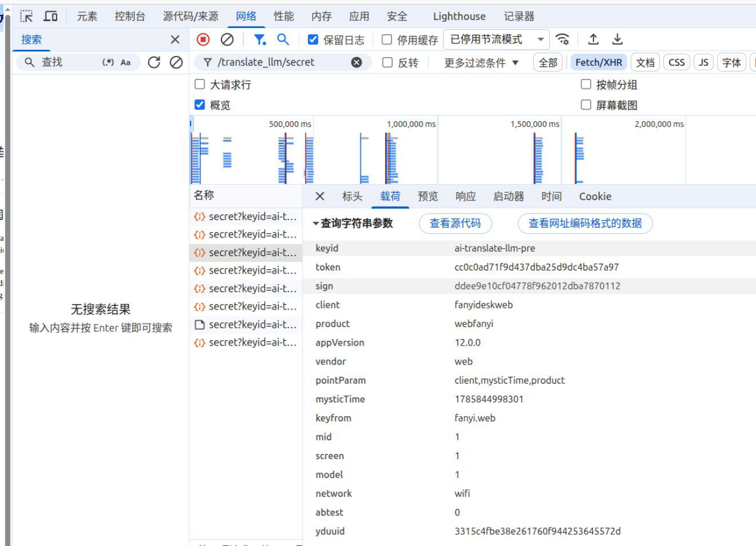Click 查看网址编码格式的数据 button
The width and height of the screenshot is (756, 546).
point(585,223)
